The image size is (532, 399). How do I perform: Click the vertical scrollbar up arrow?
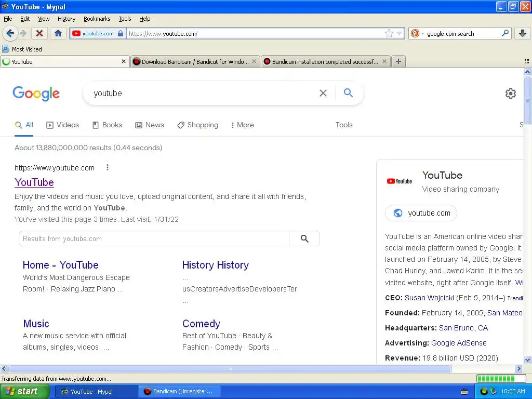pos(527,72)
